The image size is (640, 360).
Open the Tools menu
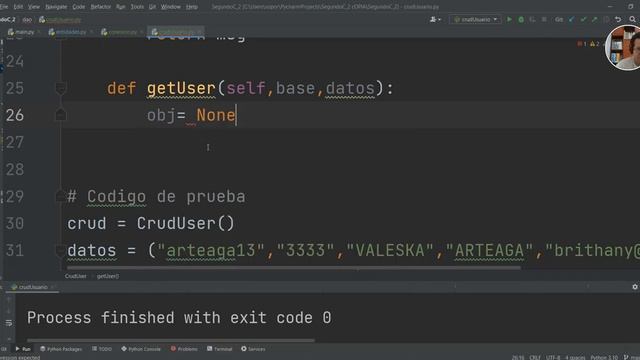click(137, 7)
